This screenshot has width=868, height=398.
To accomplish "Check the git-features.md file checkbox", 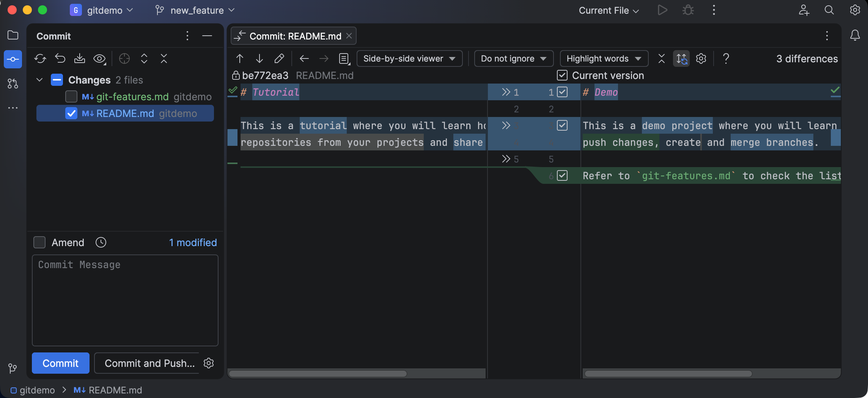I will coord(71,96).
